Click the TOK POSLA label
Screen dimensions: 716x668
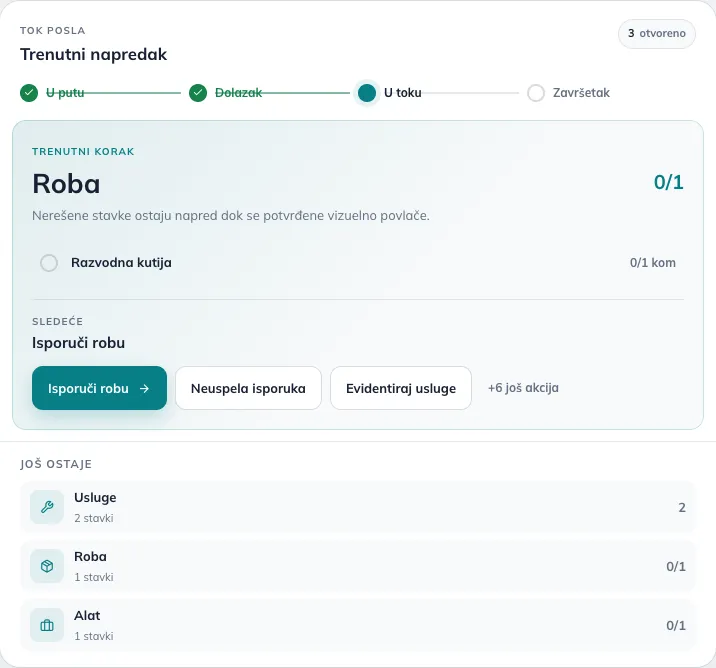[x=53, y=31]
